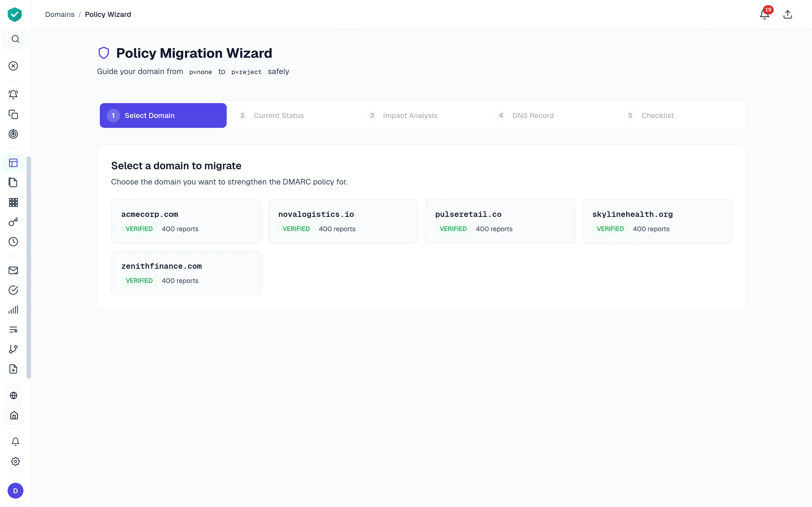Open the mail reports sidebar icon
Image resolution: width=812 pixels, height=507 pixels.
pyautogui.click(x=14, y=270)
